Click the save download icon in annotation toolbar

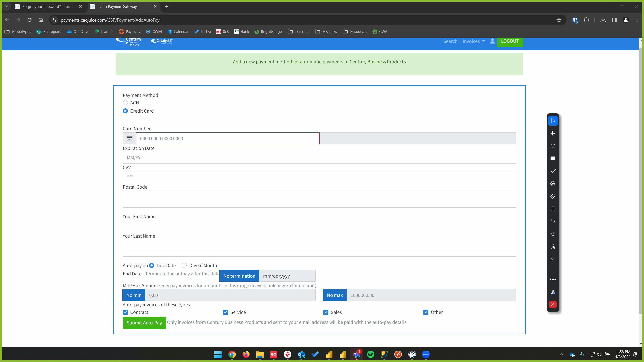[x=553, y=259]
